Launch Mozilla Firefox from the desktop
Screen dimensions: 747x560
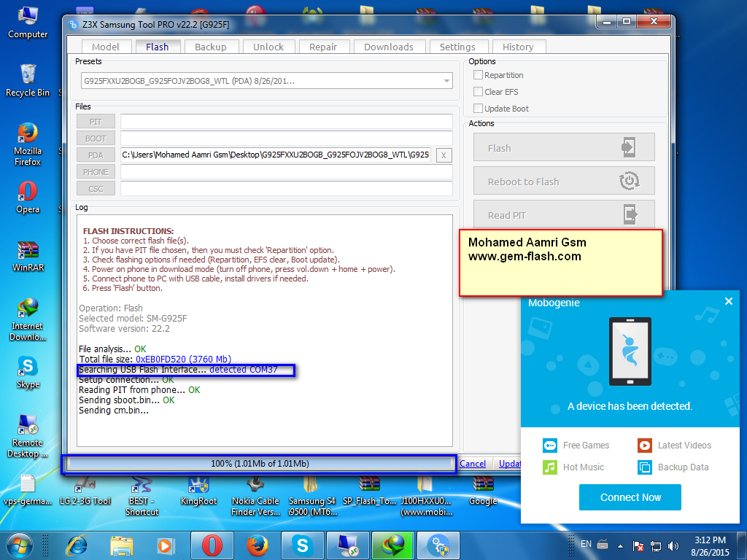[x=28, y=144]
